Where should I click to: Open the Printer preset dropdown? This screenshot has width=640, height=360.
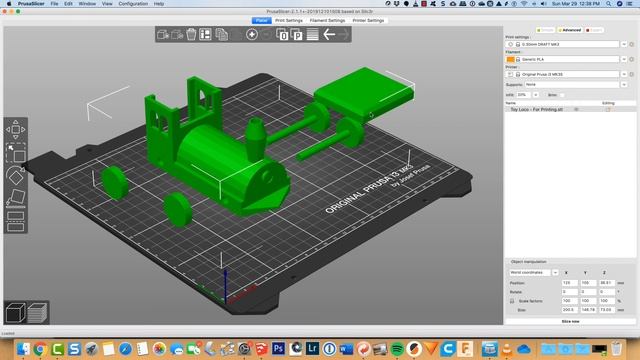[x=624, y=74]
